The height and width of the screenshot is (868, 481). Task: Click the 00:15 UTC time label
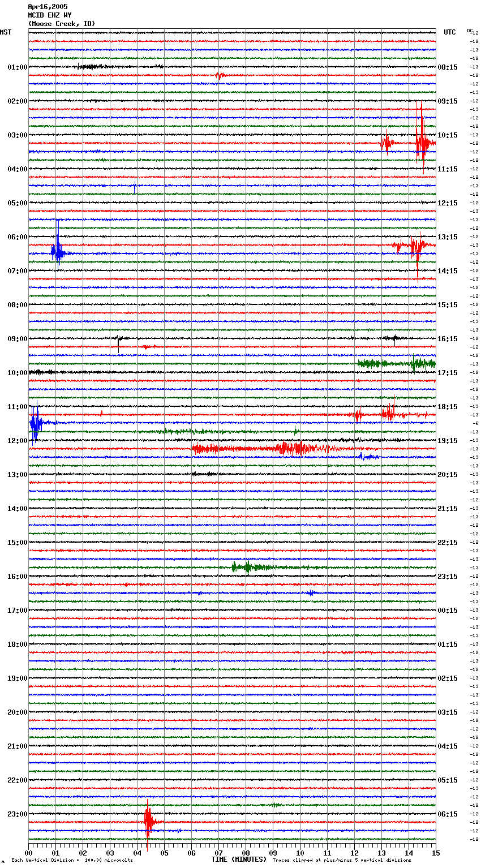pyautogui.click(x=448, y=611)
